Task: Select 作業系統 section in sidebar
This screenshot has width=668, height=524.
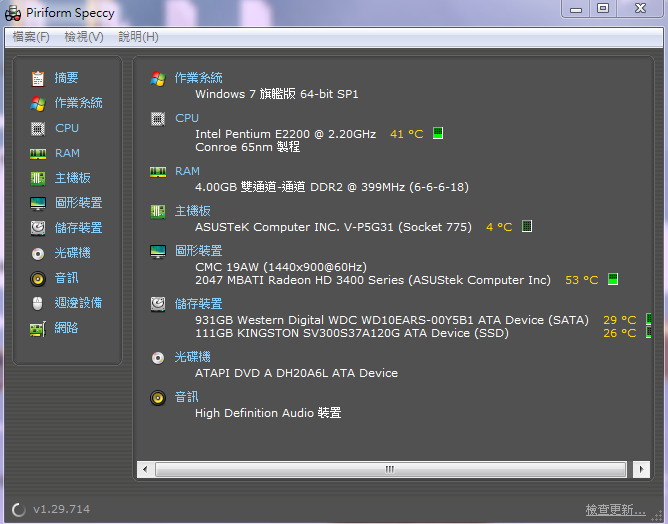Action: 78,103
